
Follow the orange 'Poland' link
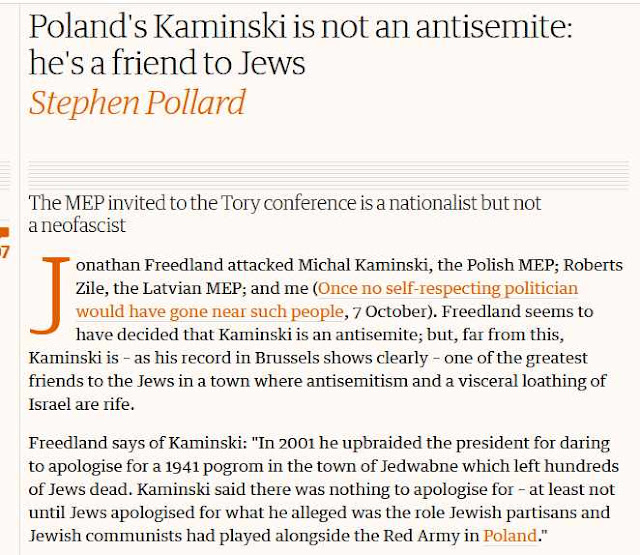point(510,535)
